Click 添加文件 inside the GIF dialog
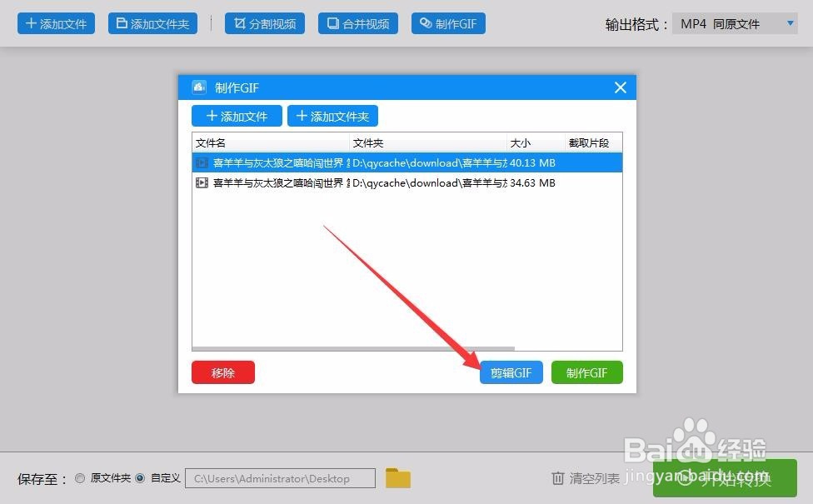 [x=237, y=116]
